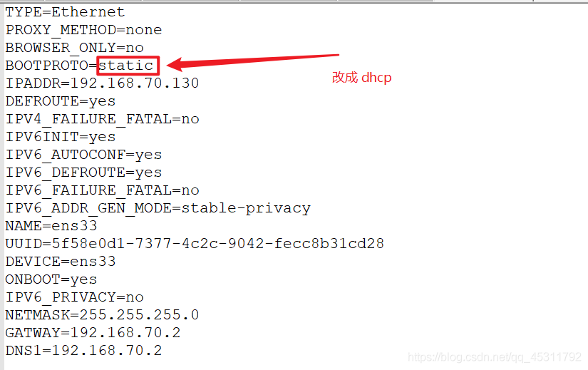Place cursor on the TYPE=Ethernet line
The width and height of the screenshot is (588, 370).
(x=65, y=12)
